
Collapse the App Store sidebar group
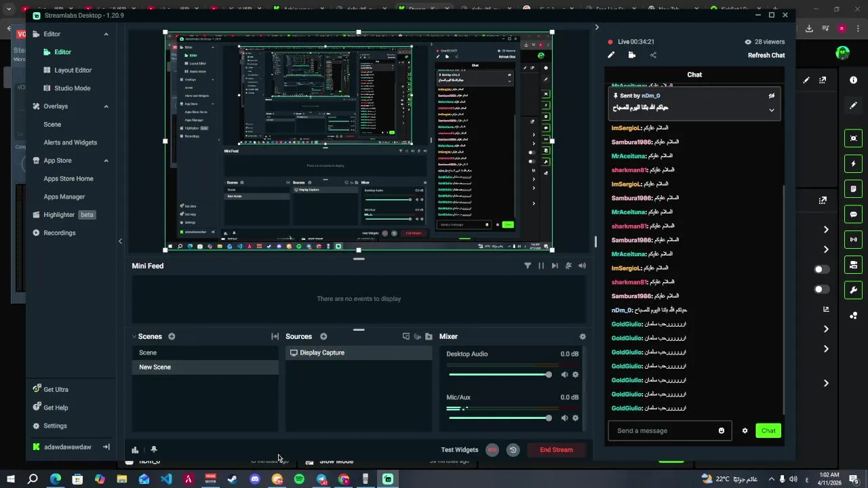(106, 161)
